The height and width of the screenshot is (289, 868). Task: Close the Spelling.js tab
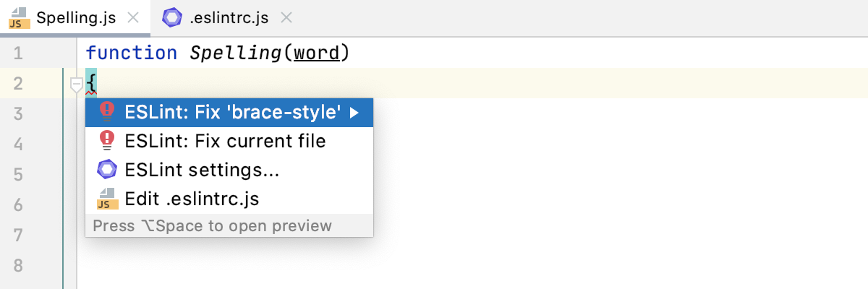tap(133, 18)
